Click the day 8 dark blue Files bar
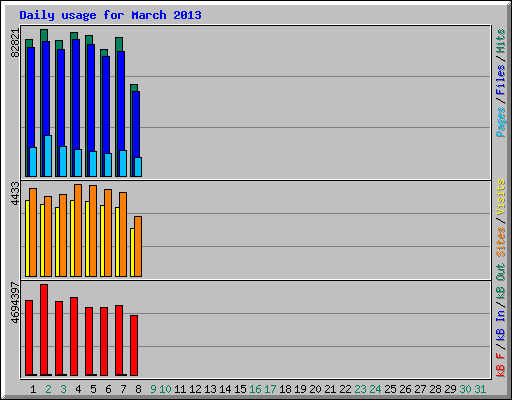512x400 pixels. 136,124
